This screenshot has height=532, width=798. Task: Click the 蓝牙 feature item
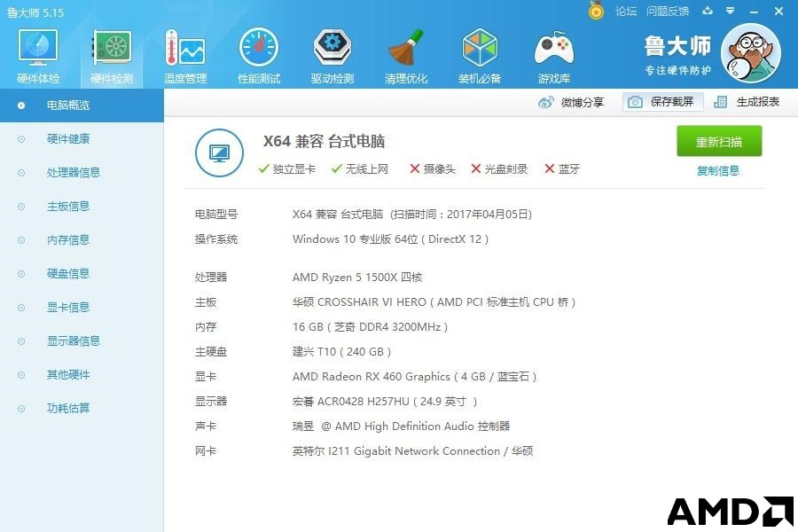click(562, 169)
